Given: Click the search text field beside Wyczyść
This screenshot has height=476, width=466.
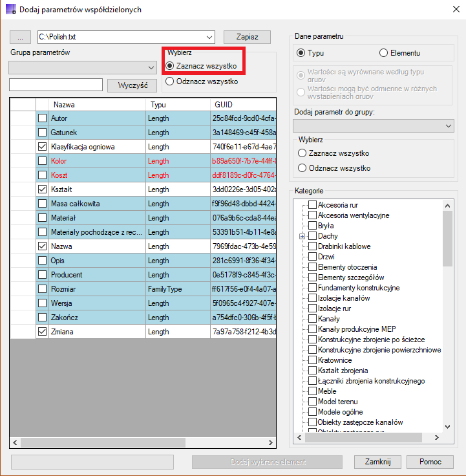Looking at the screenshot, I should 56,85.
